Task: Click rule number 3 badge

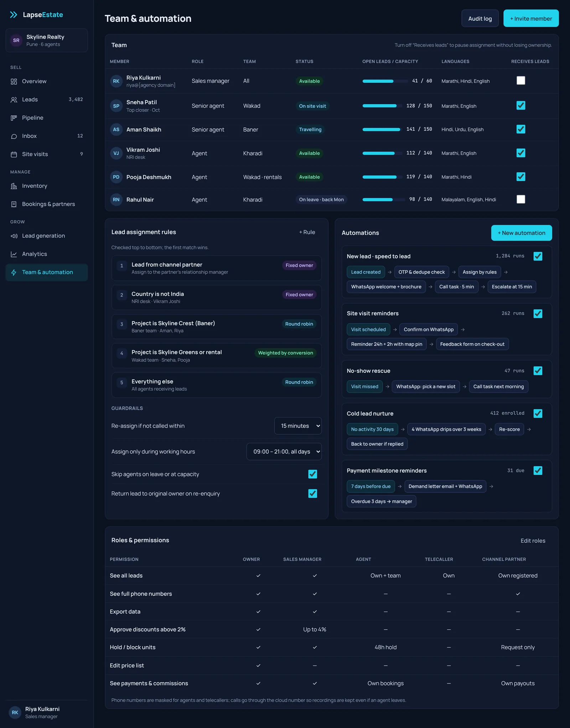Action: click(x=121, y=324)
